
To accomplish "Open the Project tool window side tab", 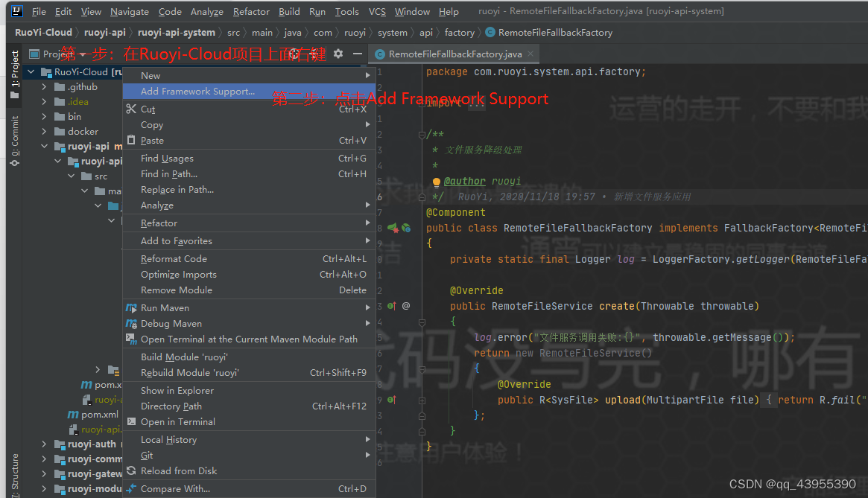I will [x=15, y=74].
